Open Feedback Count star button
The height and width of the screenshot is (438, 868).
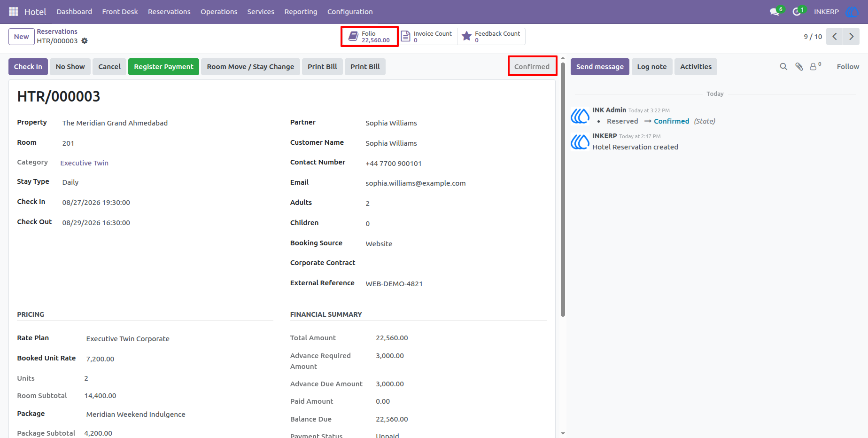click(491, 37)
